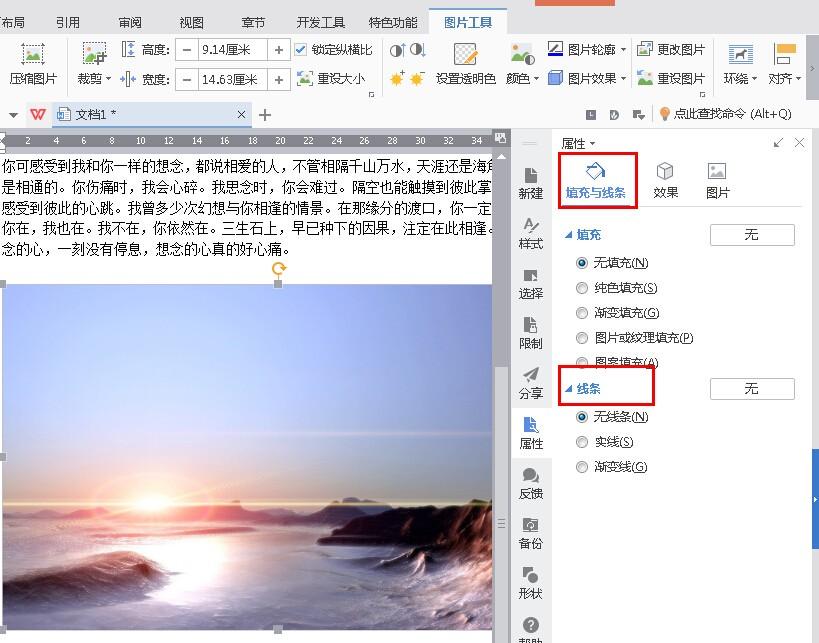The image size is (819, 643).
Task: Toggle 锁定纵横比 lock aspect ratio checkbox
Action: (x=300, y=50)
